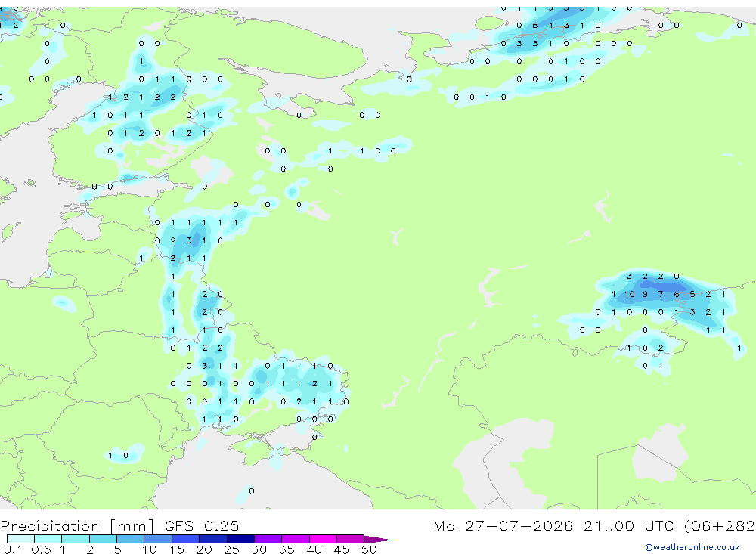This screenshot has width=756, height=554.
Task: Click the '50' legend scale label
Action: tap(369, 549)
